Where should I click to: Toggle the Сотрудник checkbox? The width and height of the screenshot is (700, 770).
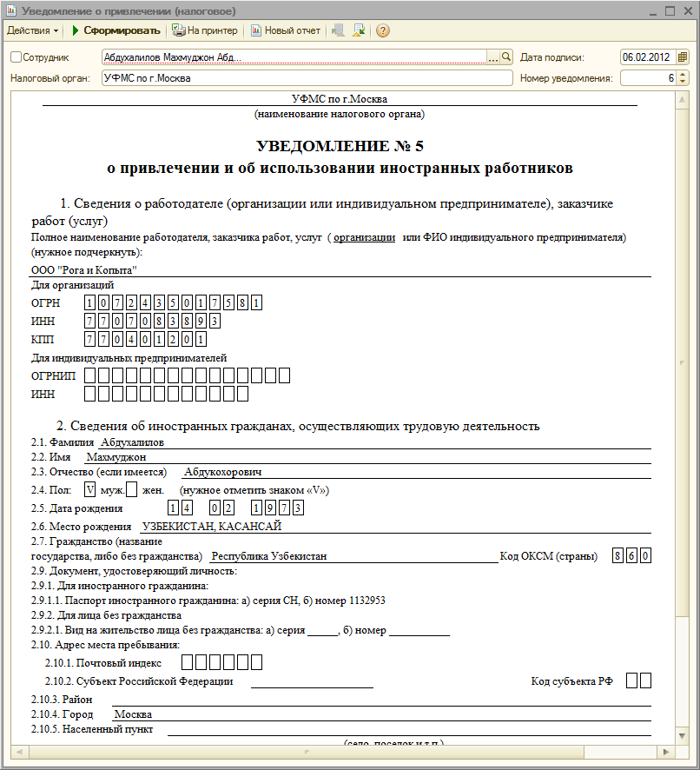[x=16, y=57]
